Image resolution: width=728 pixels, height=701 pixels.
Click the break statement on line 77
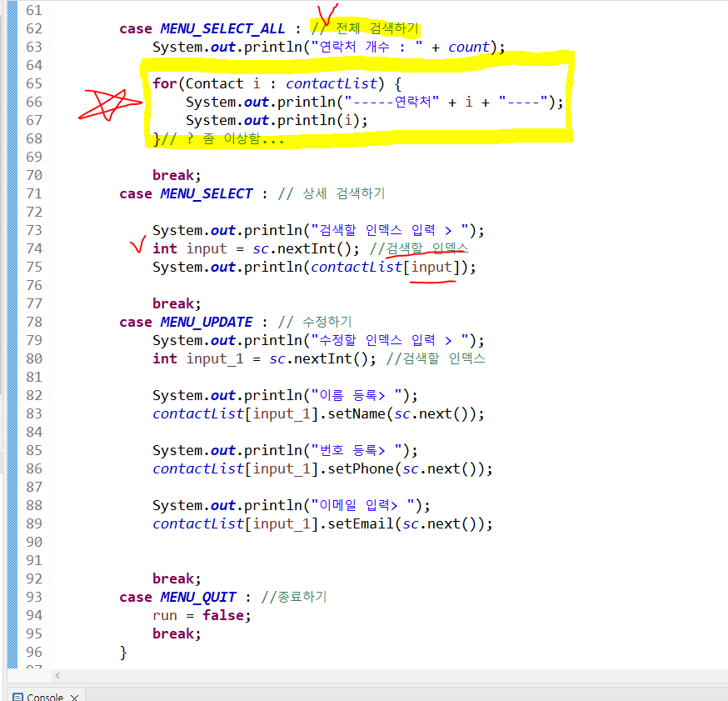point(177,303)
